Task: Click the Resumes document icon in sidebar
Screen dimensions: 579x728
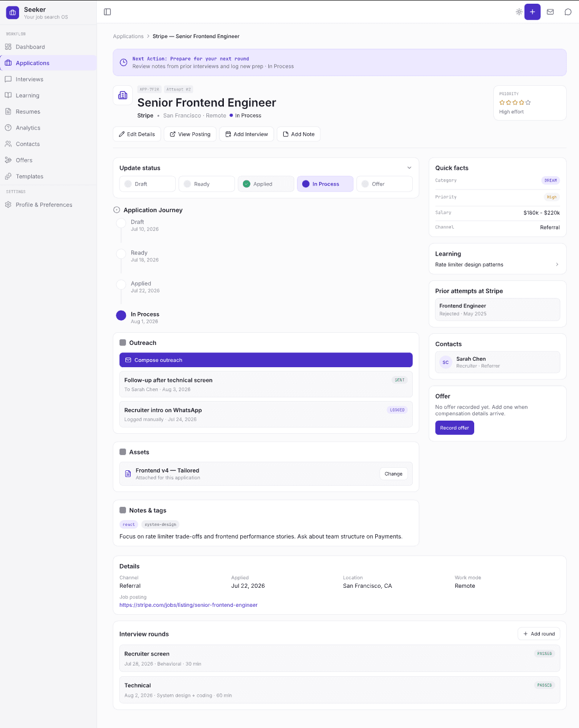Action: pyautogui.click(x=8, y=112)
